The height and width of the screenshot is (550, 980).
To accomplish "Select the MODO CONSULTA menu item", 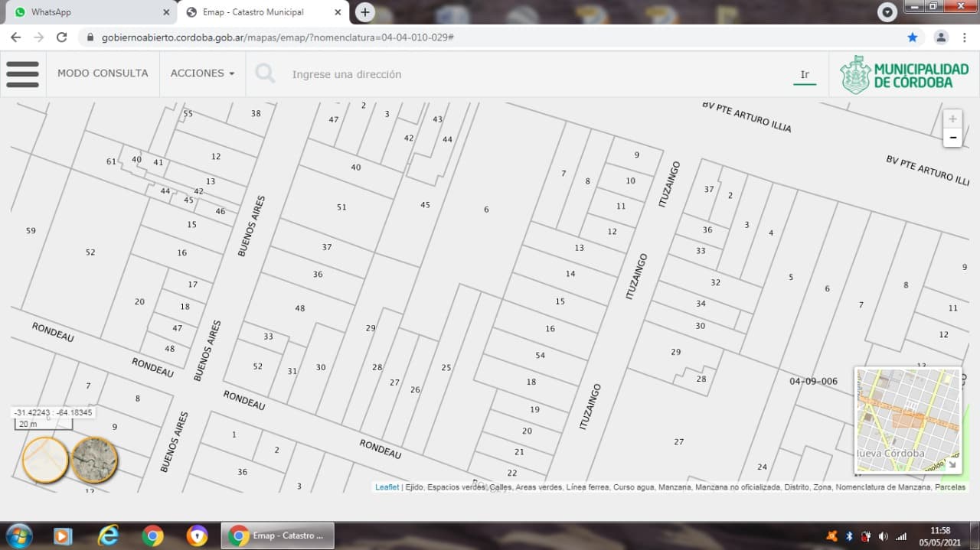I will [103, 73].
